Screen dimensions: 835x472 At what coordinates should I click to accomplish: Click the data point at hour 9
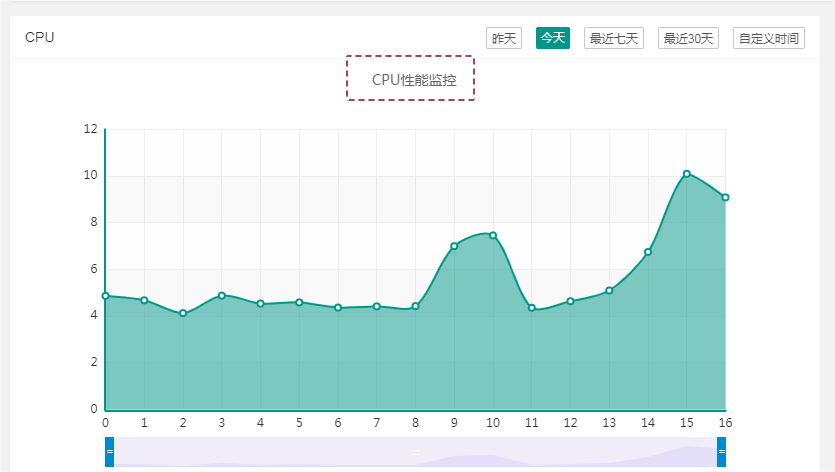(x=454, y=246)
